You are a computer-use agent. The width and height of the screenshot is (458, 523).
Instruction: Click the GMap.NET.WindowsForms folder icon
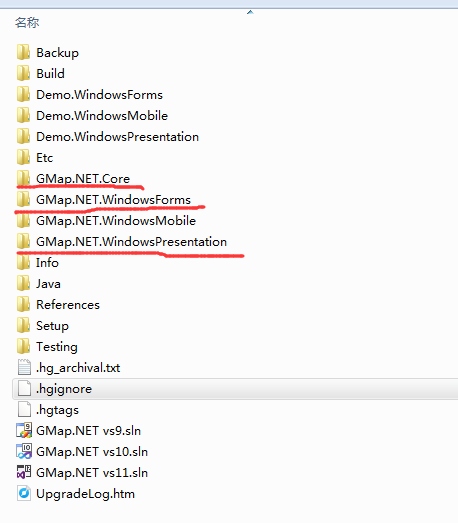tap(23, 199)
